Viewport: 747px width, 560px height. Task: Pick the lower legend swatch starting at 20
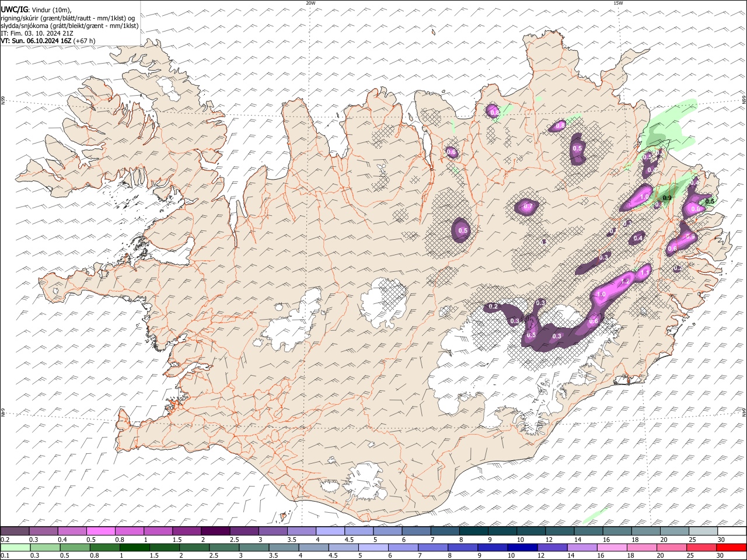click(671, 548)
